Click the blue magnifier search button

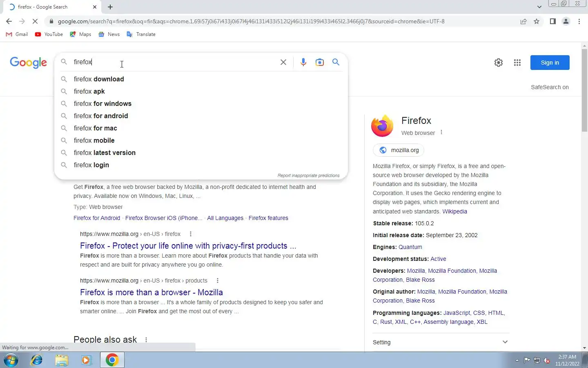tap(336, 62)
